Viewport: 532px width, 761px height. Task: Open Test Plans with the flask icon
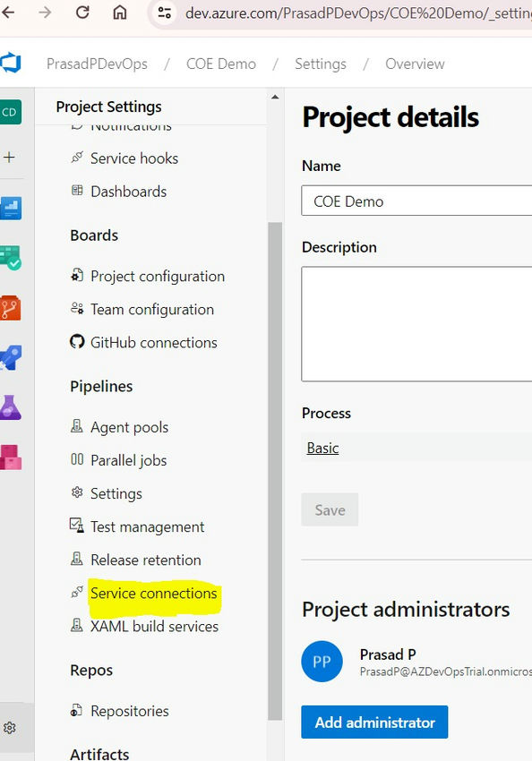pyautogui.click(x=9, y=407)
